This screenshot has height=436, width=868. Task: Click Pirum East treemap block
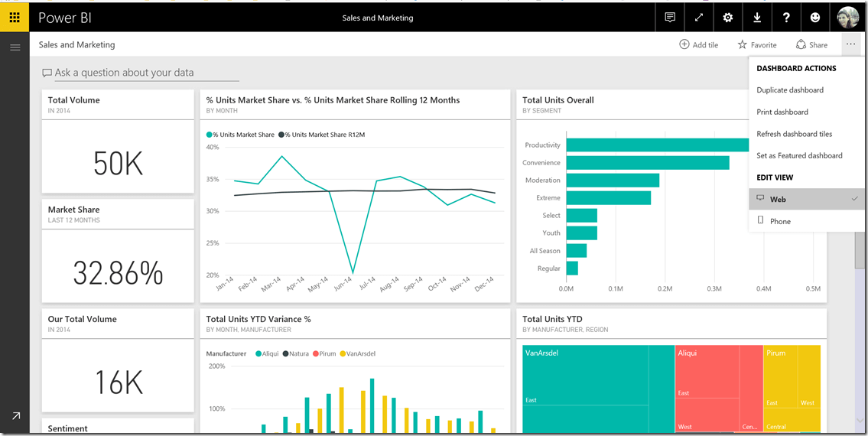click(781, 377)
